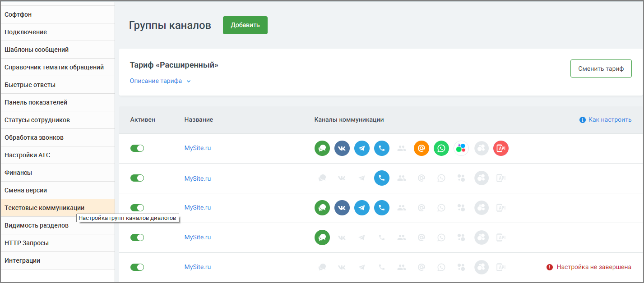Click the blue phone icon in the row where only phone is active

point(382,178)
